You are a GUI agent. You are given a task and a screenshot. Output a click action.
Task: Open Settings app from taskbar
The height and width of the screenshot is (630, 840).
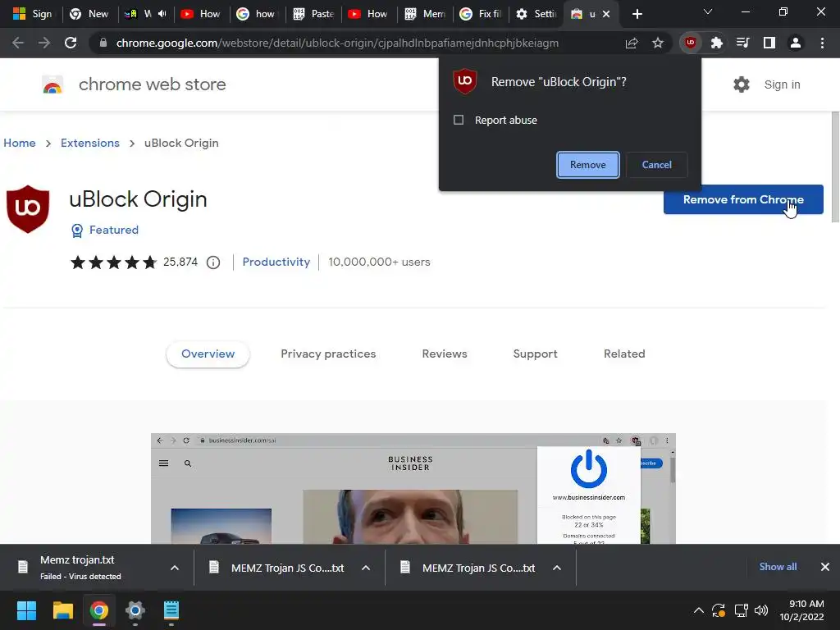(x=135, y=610)
